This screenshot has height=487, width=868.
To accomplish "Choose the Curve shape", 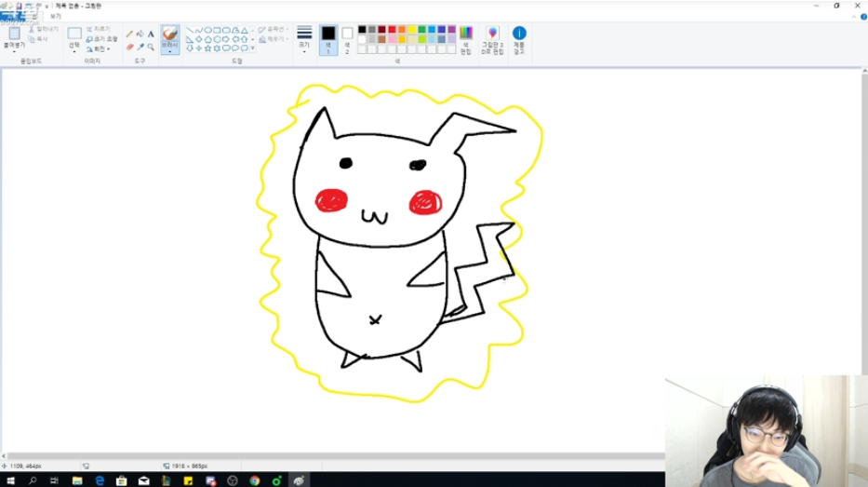I will click(199, 31).
